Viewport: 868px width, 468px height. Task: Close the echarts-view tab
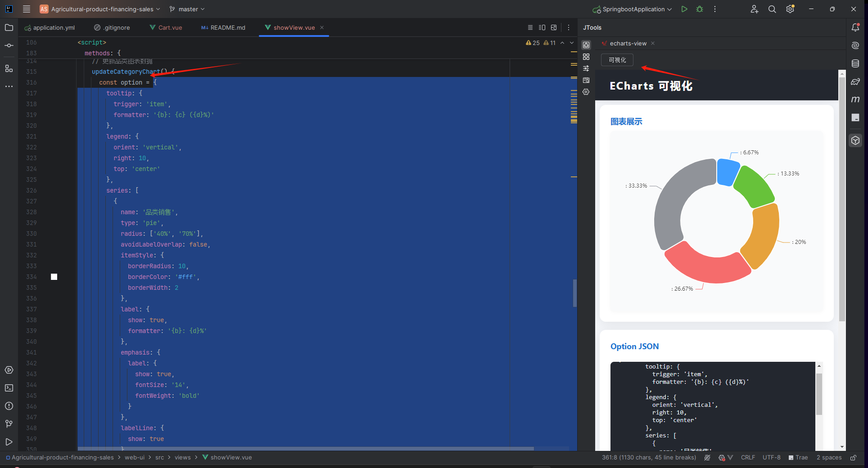tap(652, 43)
